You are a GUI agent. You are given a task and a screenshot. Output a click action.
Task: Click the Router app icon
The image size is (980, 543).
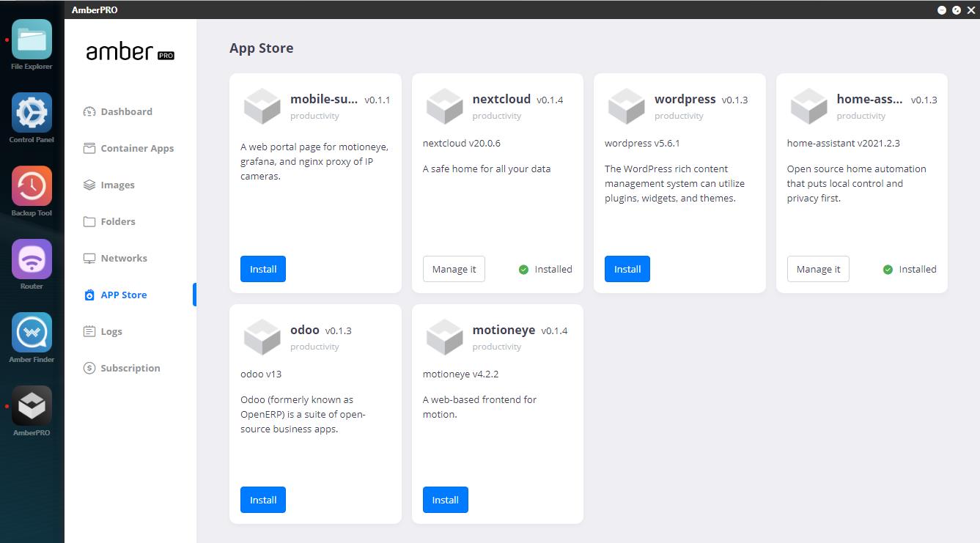point(32,259)
